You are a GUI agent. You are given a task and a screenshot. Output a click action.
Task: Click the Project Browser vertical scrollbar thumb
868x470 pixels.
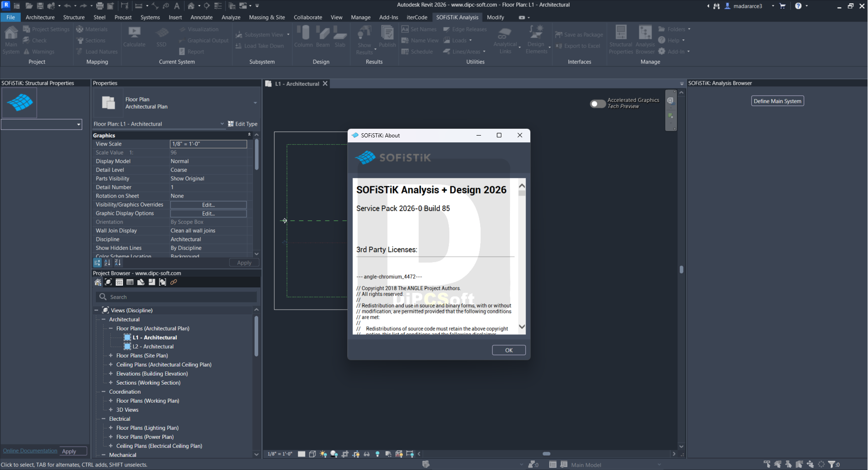click(256, 336)
